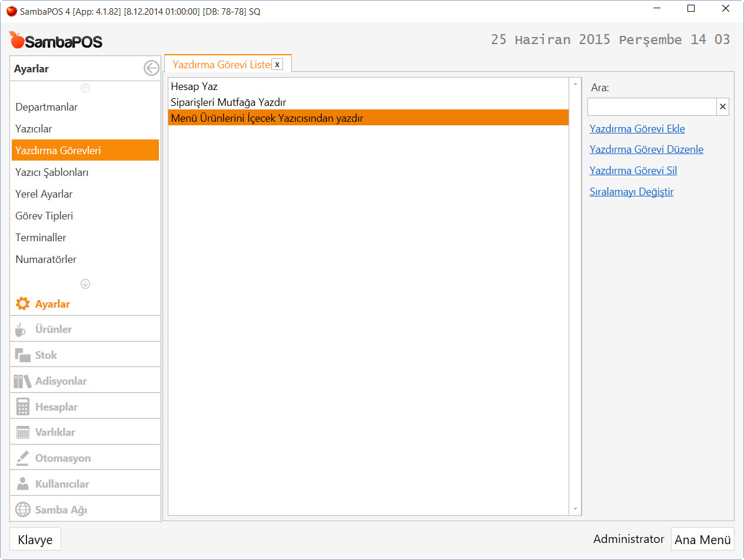
Task: Click the Kullanıcılar person icon
Action: 22,484
